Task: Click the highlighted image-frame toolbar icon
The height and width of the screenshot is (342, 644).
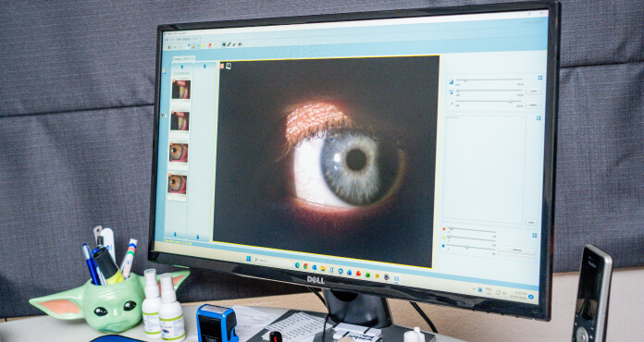Action: 193,46
